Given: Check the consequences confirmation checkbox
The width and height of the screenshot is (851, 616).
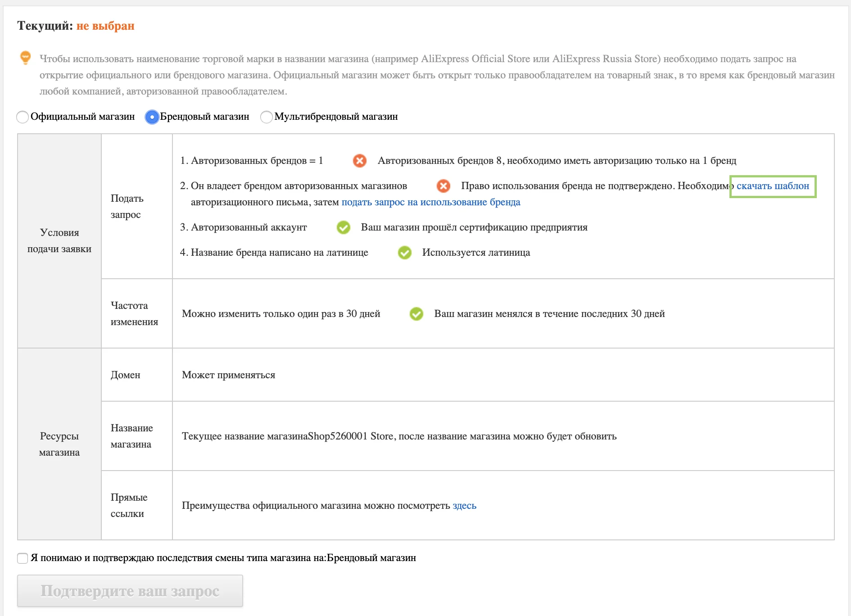Looking at the screenshot, I should (23, 558).
